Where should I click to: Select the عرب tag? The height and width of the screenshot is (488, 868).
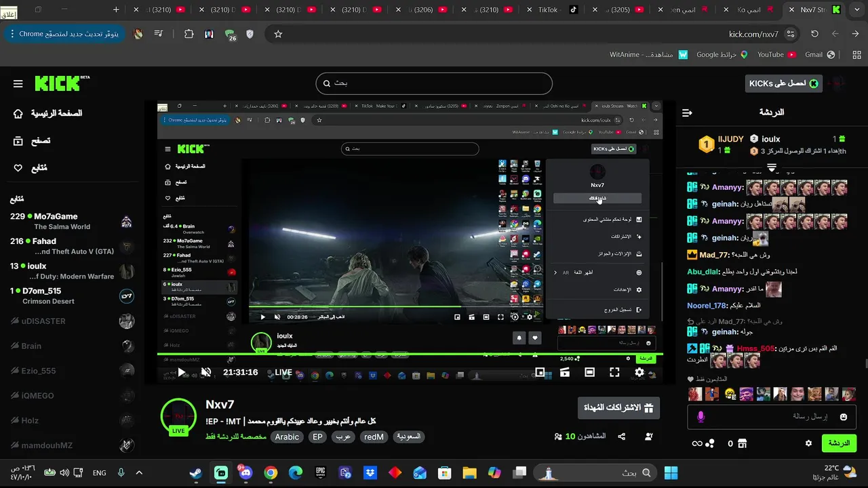tap(344, 437)
